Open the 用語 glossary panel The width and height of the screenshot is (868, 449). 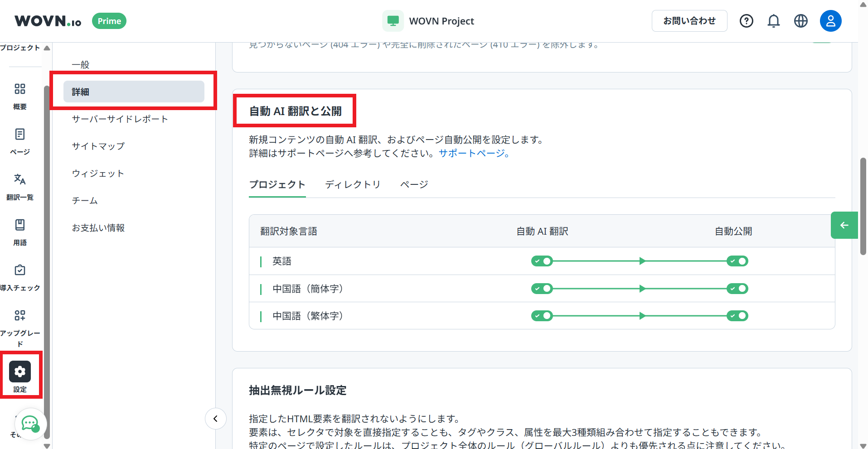(19, 231)
